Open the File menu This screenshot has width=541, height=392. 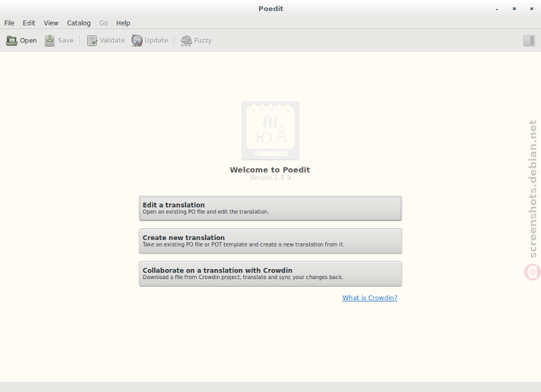9,23
